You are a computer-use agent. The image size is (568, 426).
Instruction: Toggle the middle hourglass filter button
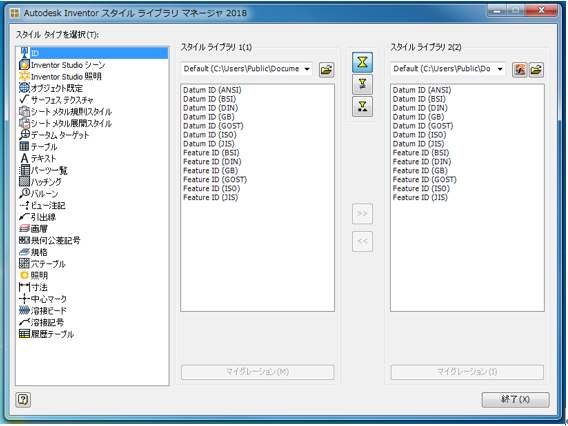[362, 84]
